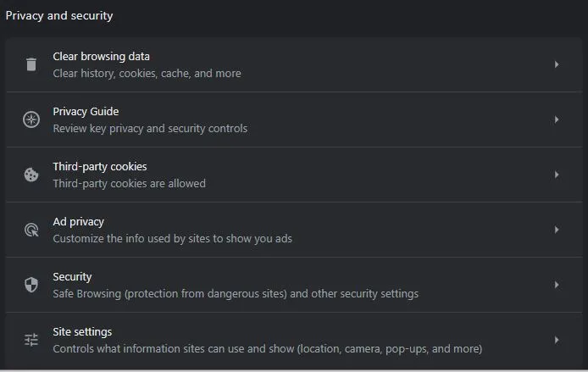Expand the Clear browsing data arrow
Viewport: 588px width, 372px height.
pos(557,64)
